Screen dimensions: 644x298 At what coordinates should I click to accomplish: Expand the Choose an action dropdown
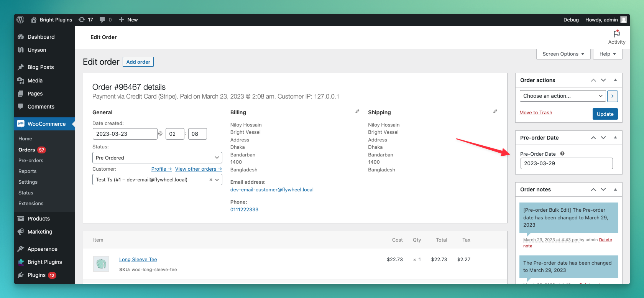pyautogui.click(x=562, y=96)
